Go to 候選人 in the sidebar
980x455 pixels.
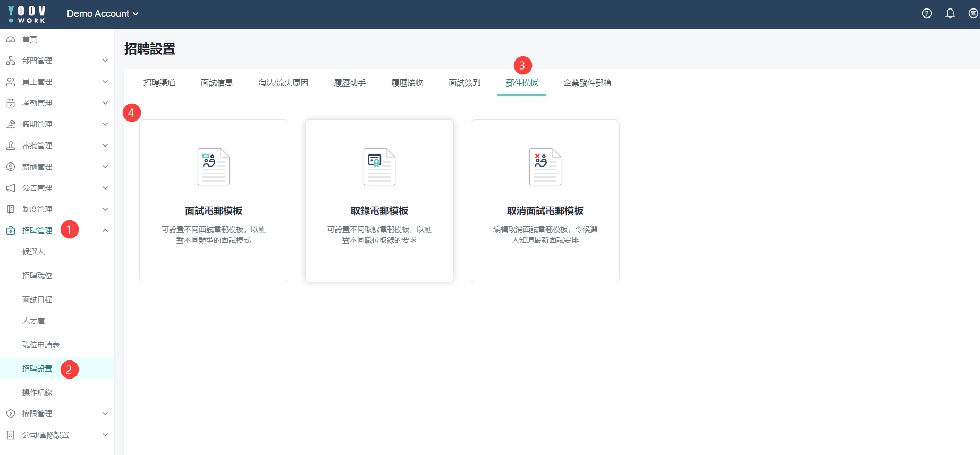(x=33, y=252)
